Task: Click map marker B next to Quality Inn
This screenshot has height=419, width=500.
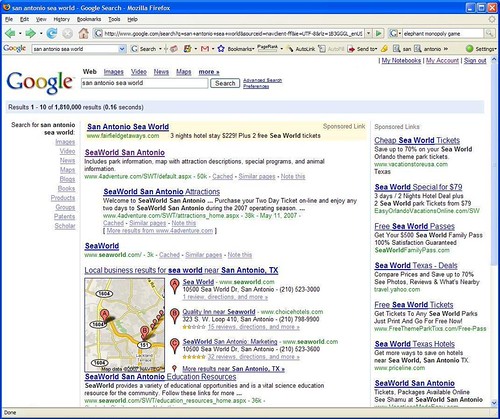Action: 174,316
